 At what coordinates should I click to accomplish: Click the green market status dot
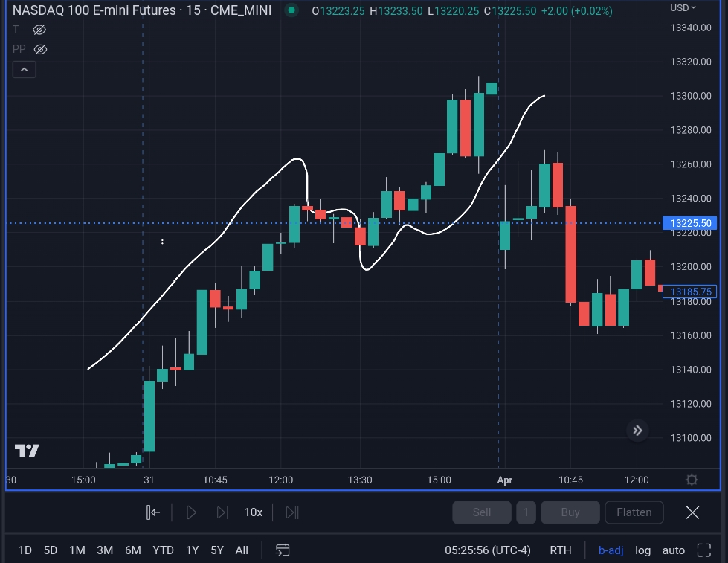(291, 10)
